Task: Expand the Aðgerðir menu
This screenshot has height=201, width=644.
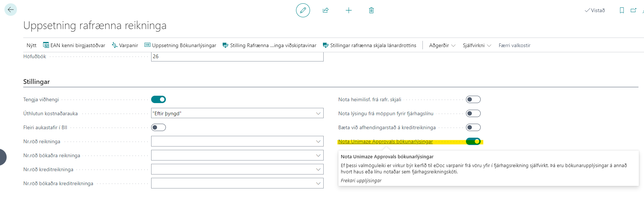Action: (x=442, y=45)
